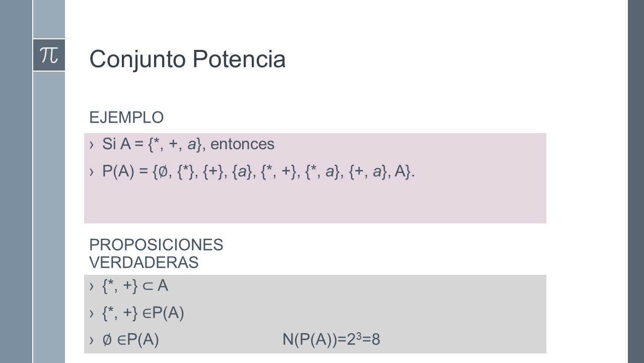644x363 pixels.
Task: Click the '∅ ∈P(A)' proposition
Action: [131, 340]
